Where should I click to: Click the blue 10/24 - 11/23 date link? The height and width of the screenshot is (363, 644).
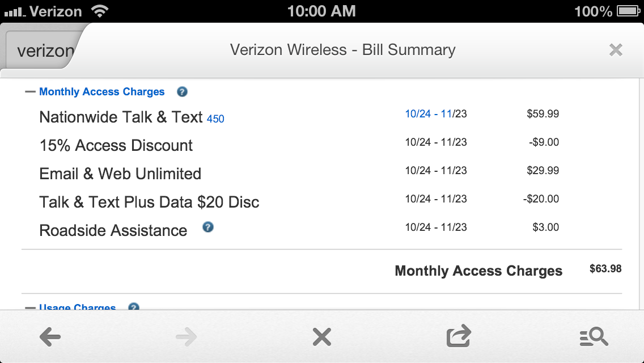(x=436, y=114)
